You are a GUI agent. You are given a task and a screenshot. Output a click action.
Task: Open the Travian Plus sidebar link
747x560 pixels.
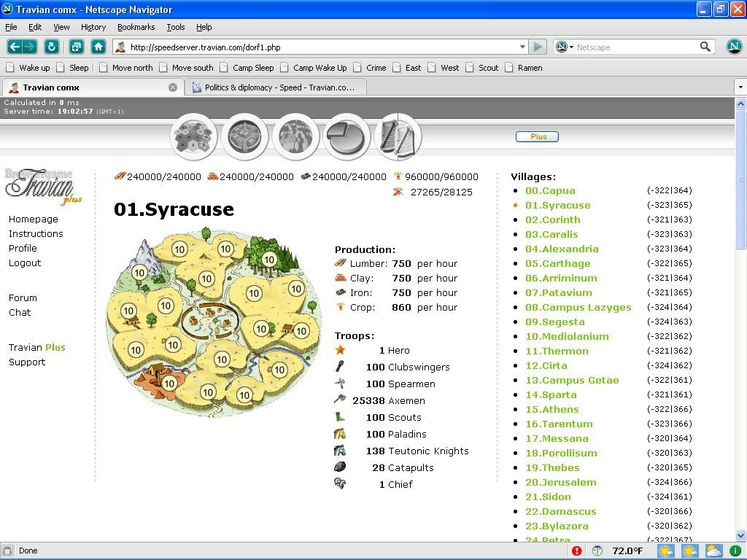point(36,347)
